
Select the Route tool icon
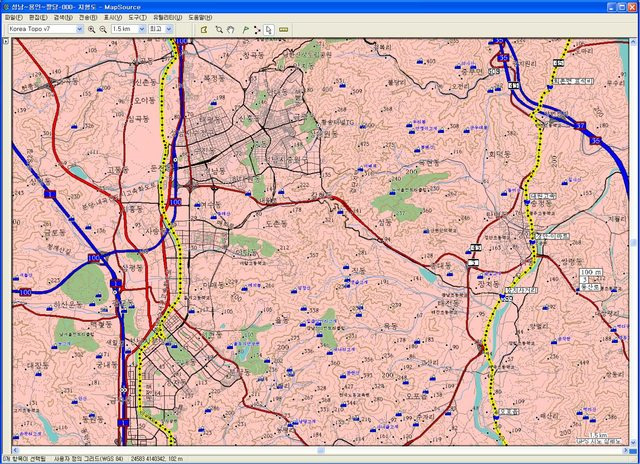tap(257, 29)
